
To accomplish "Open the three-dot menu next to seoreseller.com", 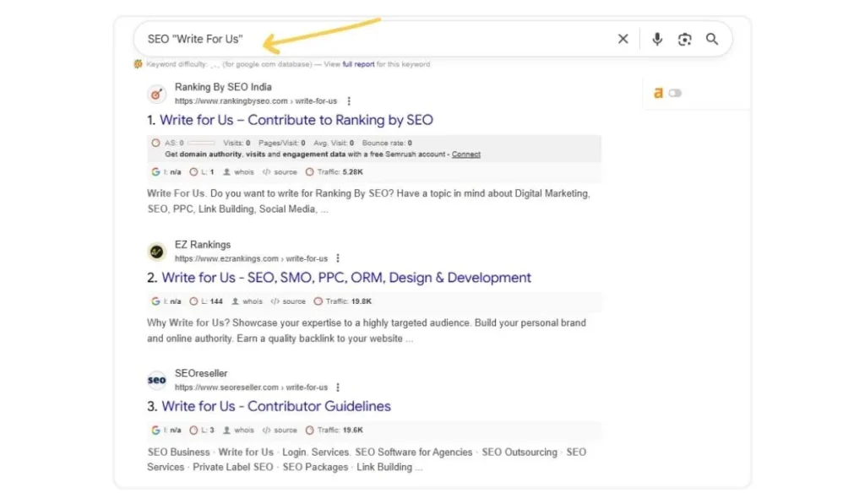I will click(337, 387).
